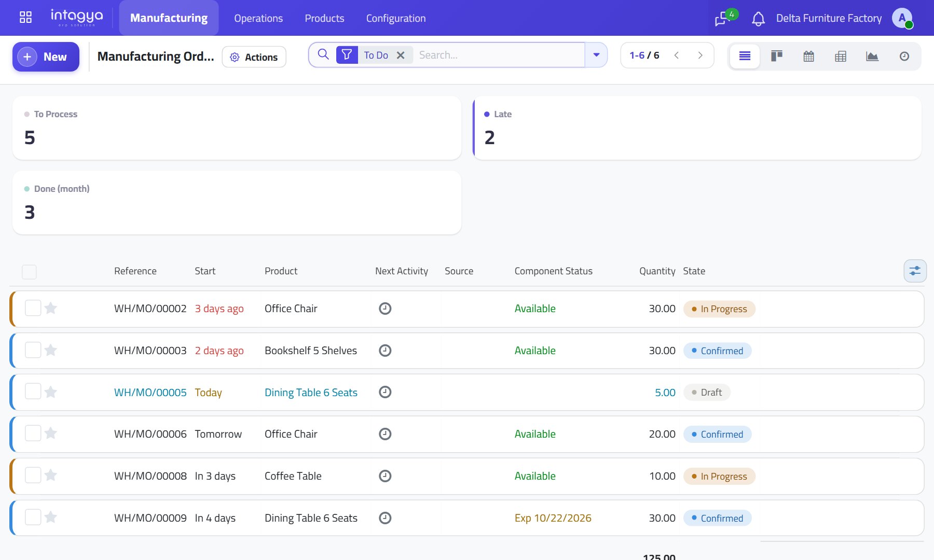The width and height of the screenshot is (934, 560).
Task: Click the Search input field
Action: tap(499, 55)
